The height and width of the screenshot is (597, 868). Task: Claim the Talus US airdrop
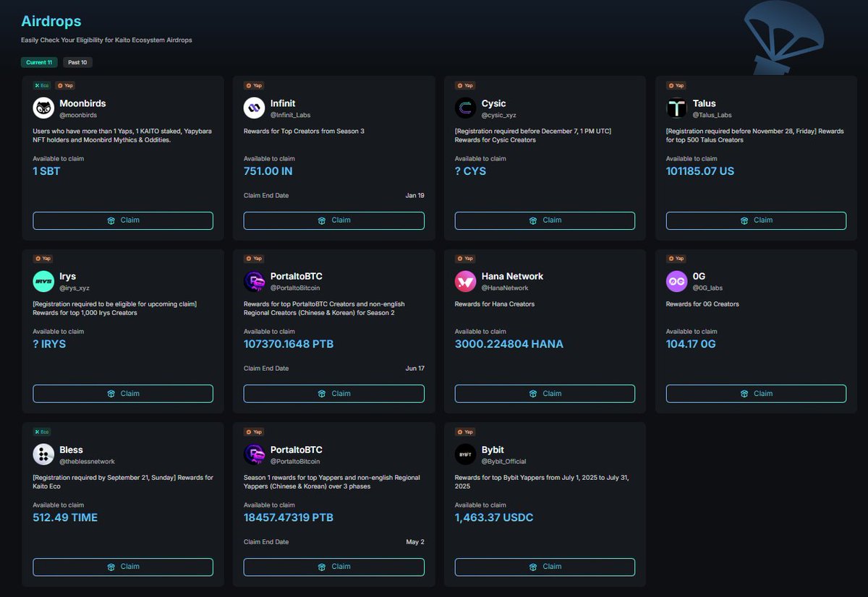point(756,220)
